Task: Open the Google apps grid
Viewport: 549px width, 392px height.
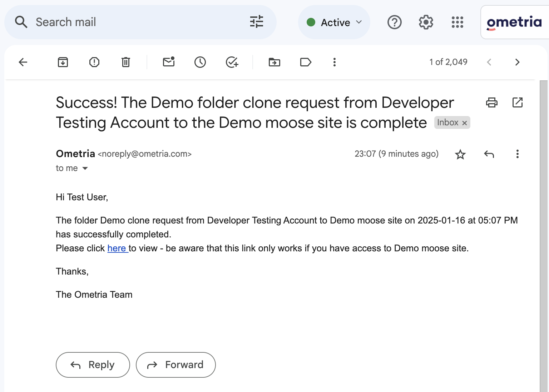Action: tap(457, 22)
